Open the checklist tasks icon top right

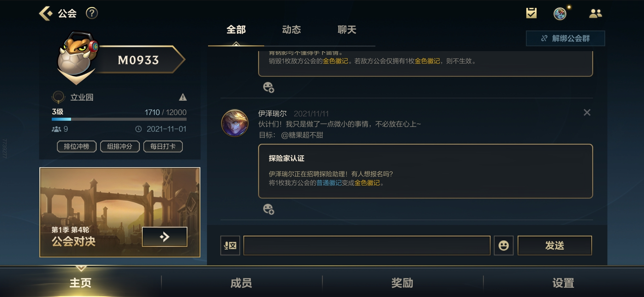point(531,13)
